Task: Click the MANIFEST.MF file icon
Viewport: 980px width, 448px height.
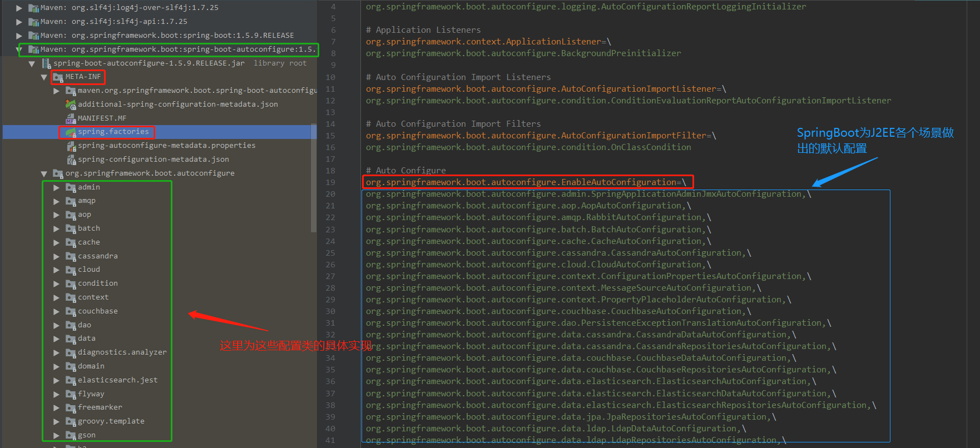Action: 71,118
